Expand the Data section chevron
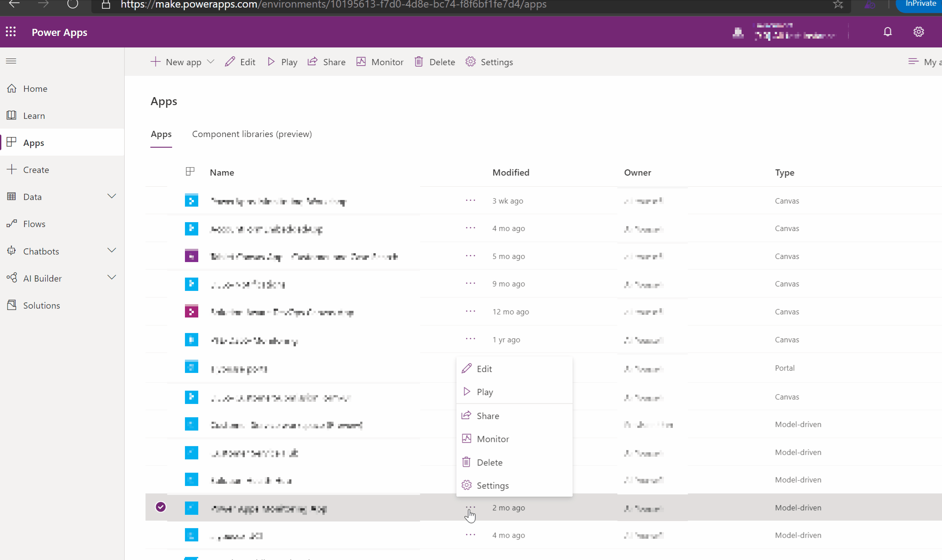Image resolution: width=942 pixels, height=560 pixels. tap(112, 196)
